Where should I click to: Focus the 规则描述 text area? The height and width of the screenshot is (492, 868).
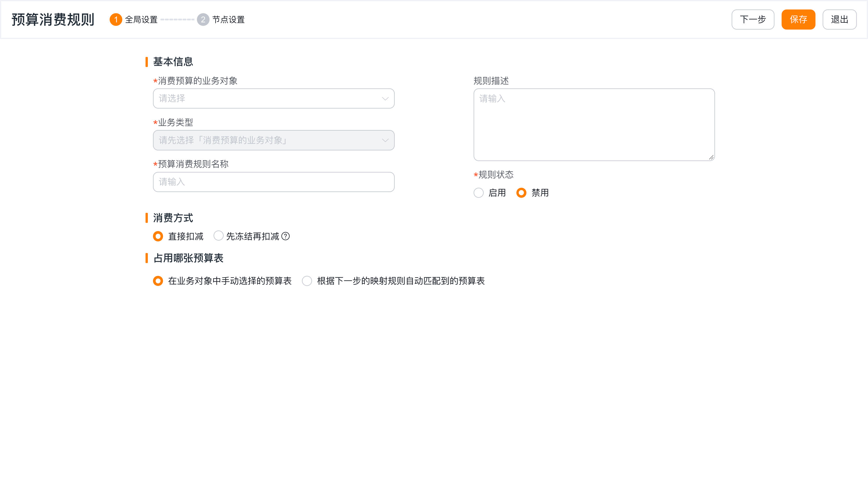[x=594, y=125]
